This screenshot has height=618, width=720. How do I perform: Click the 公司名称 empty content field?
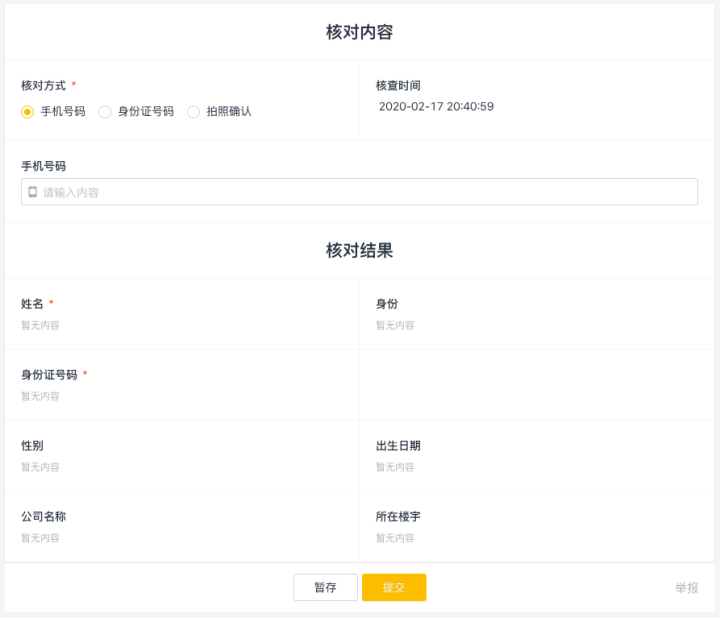tap(40, 538)
